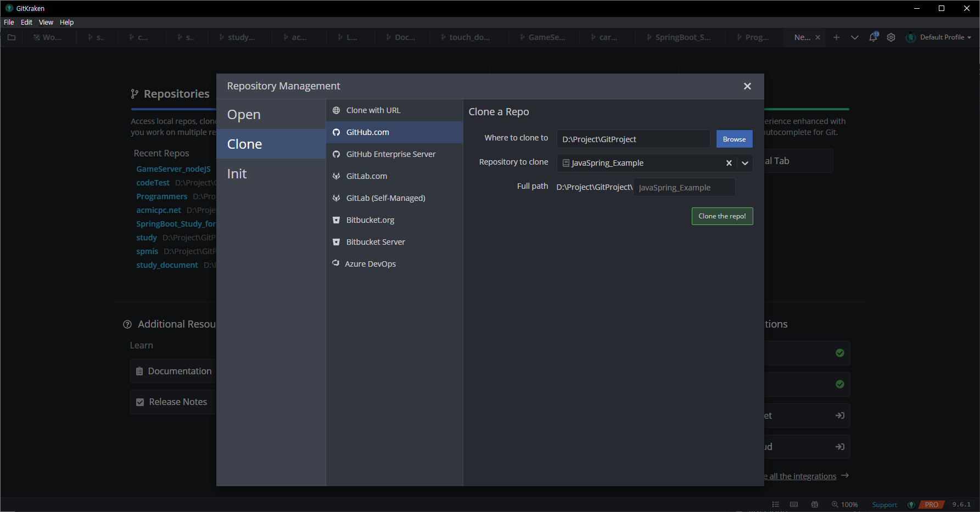Open the Documentation resource
Viewport: 980px width, 512px height.
click(x=173, y=371)
